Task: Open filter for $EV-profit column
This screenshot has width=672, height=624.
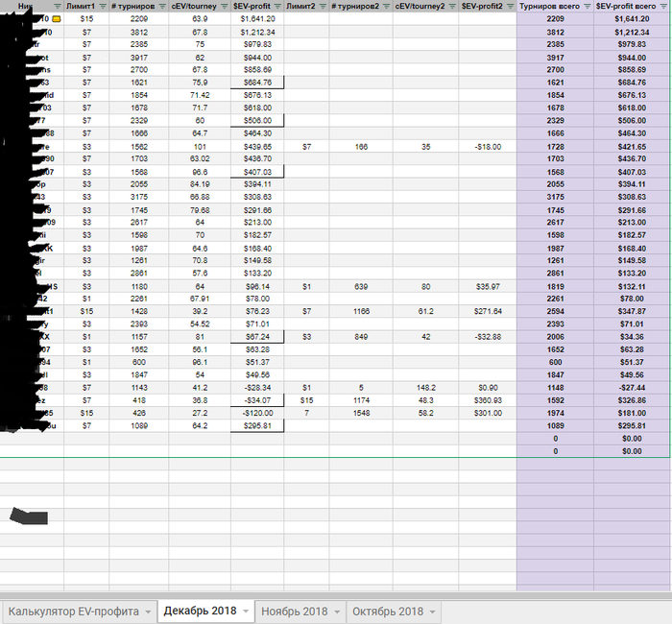Action: point(277,7)
